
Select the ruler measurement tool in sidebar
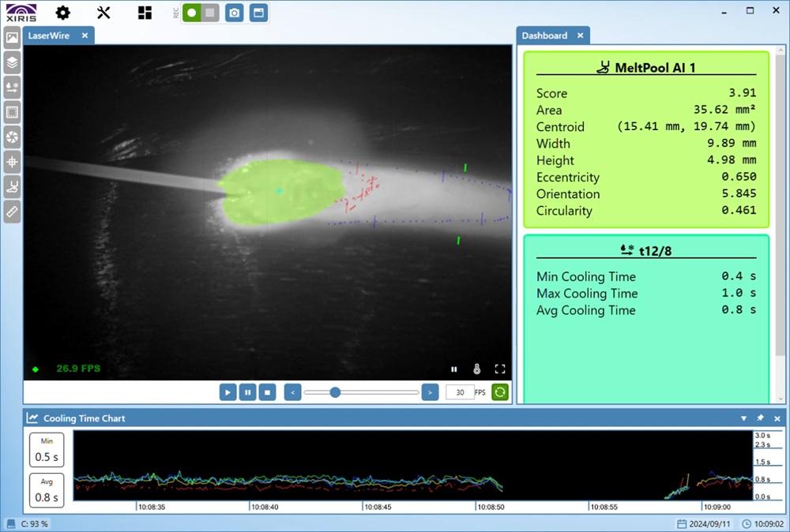click(12, 212)
